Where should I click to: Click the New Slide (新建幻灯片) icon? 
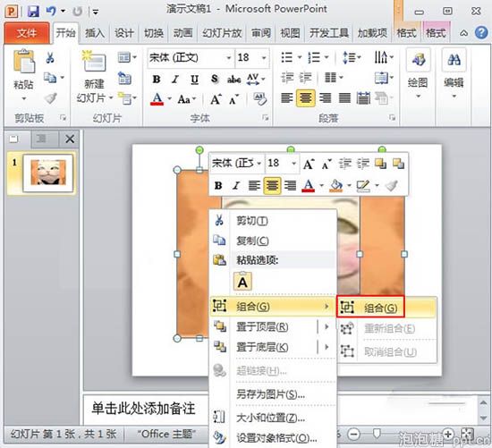94,60
